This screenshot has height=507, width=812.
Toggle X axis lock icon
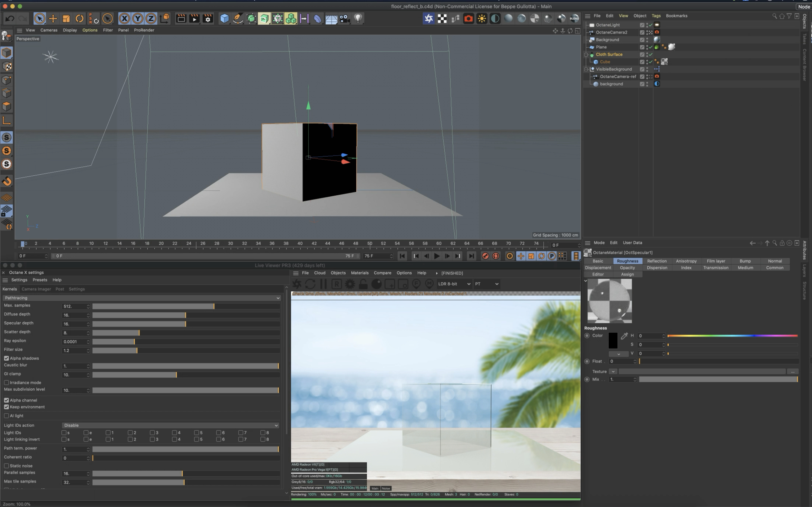click(x=124, y=19)
